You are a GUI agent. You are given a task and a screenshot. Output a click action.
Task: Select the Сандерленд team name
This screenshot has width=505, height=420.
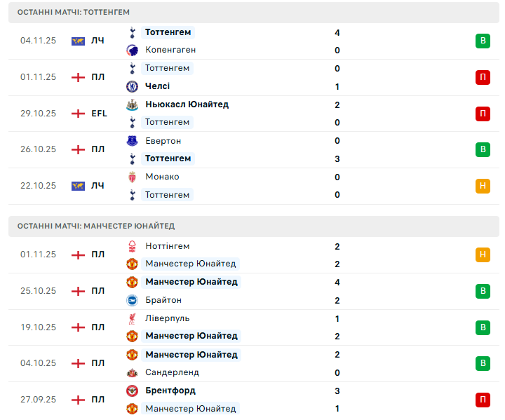pyautogui.click(x=172, y=372)
